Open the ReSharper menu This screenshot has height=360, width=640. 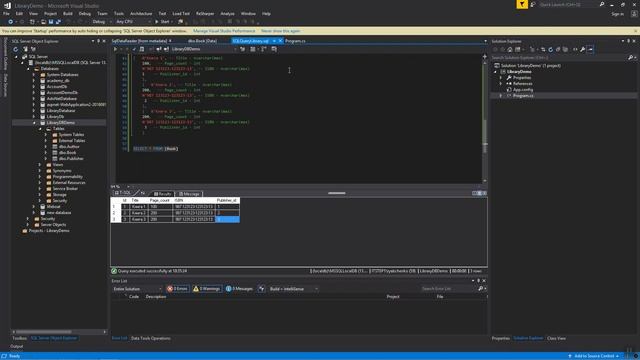point(205,13)
